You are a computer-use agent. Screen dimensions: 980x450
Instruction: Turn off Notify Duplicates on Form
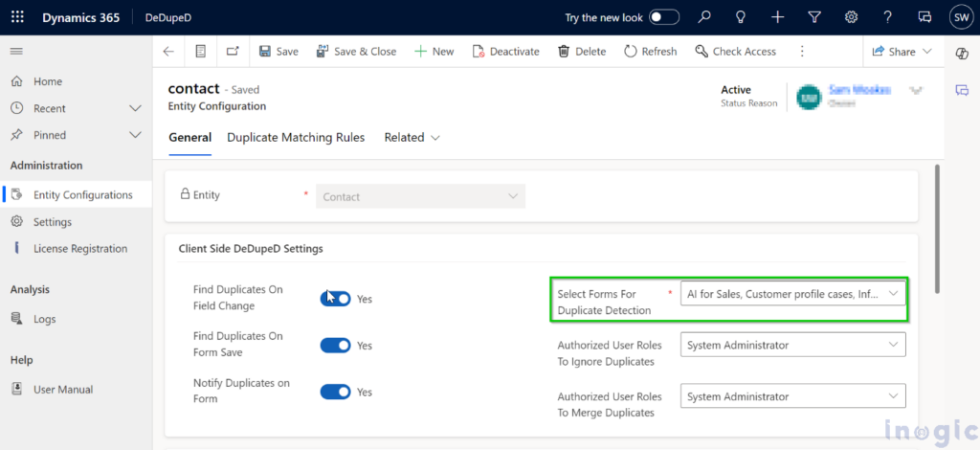pos(335,392)
